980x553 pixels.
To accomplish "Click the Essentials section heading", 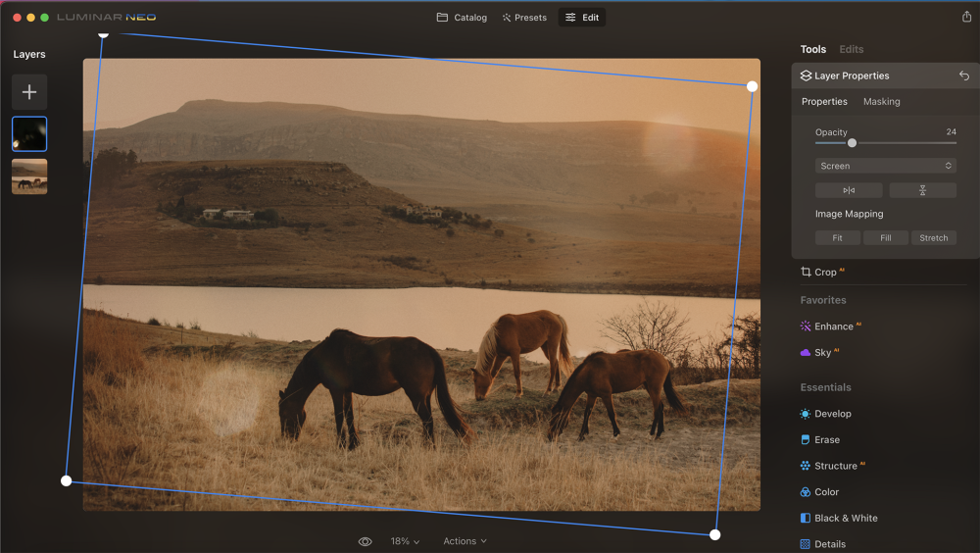I will coord(825,387).
